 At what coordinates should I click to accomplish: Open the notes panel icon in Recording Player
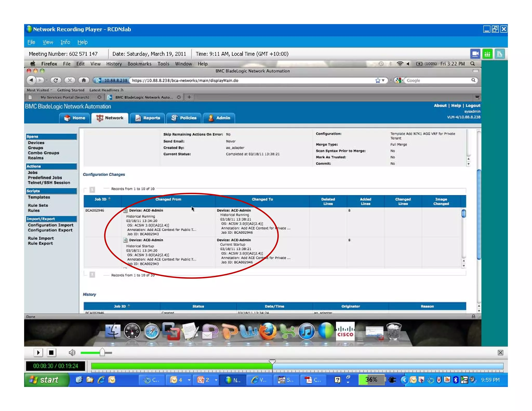click(x=499, y=54)
